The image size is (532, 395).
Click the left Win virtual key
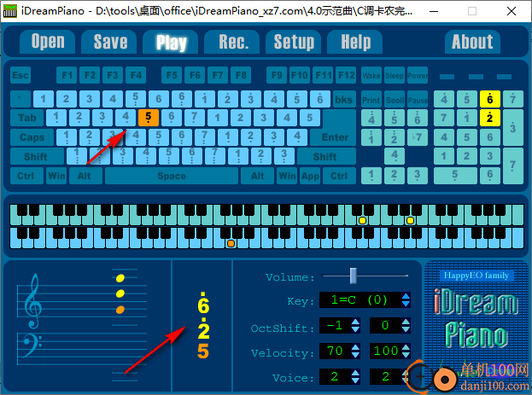pos(56,176)
